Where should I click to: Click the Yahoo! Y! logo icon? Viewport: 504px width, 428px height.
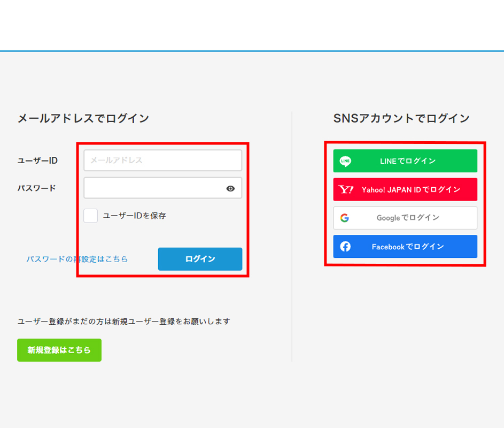click(346, 189)
